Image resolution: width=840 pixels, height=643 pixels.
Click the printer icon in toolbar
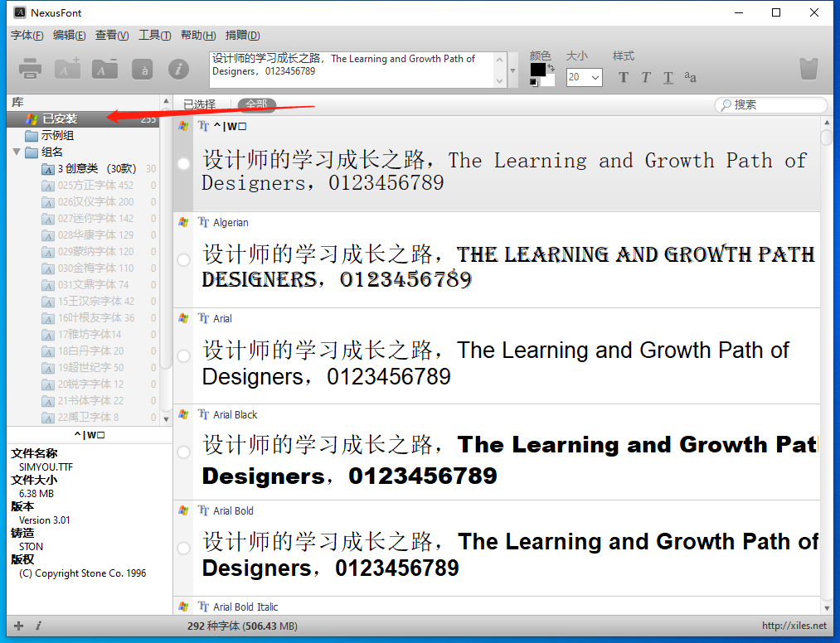click(31, 70)
